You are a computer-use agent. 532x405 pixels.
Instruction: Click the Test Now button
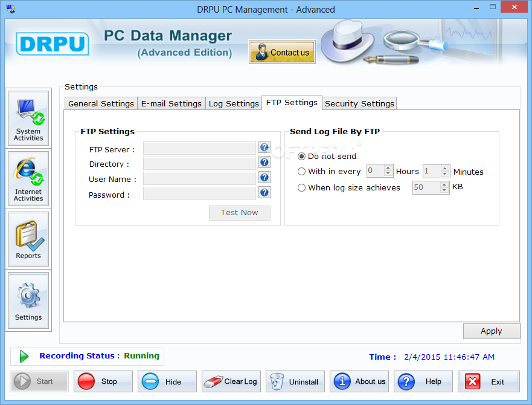pos(240,213)
